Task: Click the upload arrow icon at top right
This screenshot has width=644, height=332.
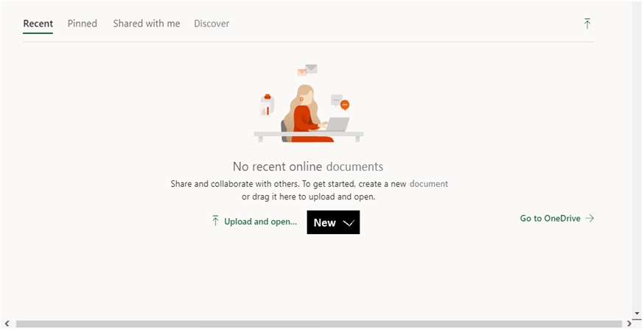Action: click(x=587, y=24)
